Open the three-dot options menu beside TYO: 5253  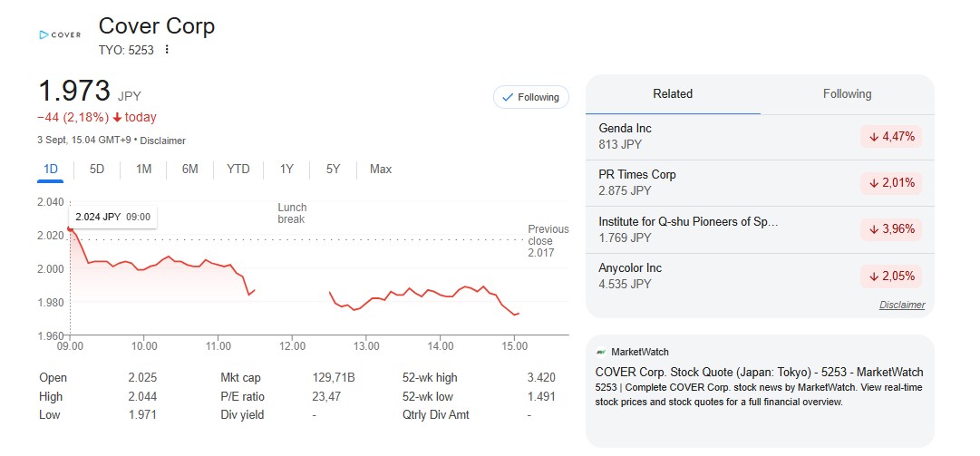click(167, 49)
